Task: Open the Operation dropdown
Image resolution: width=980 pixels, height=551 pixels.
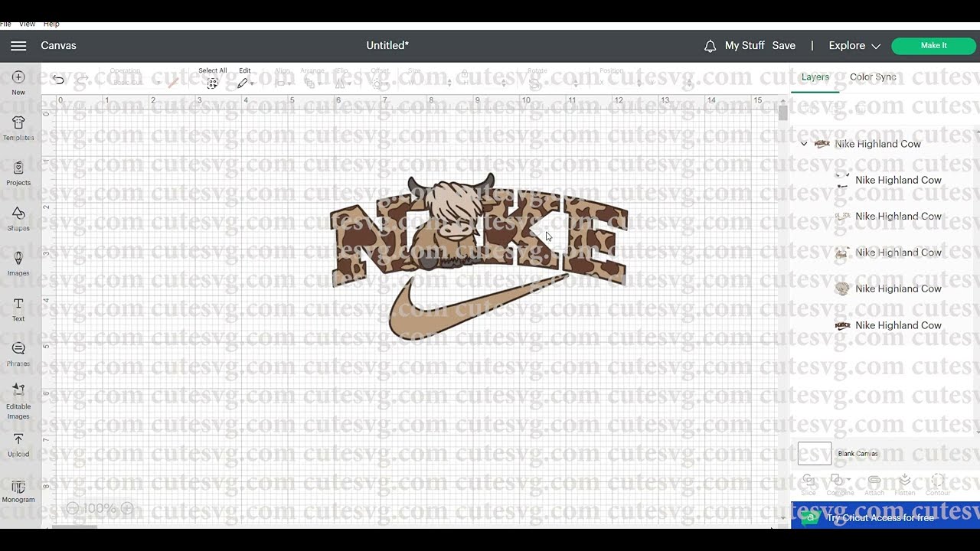Action: point(136,82)
